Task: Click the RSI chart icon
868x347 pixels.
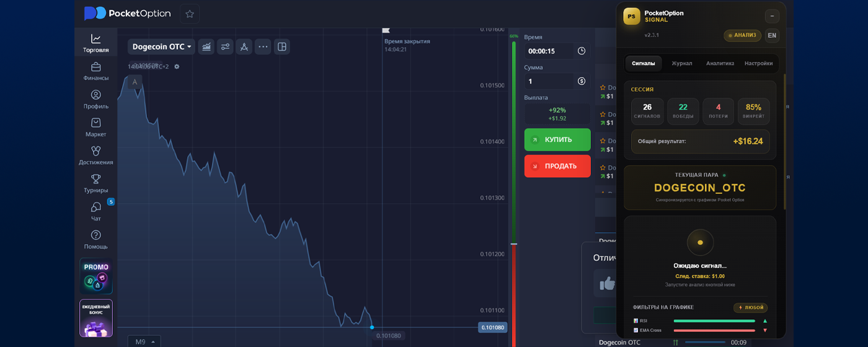Action: coord(635,321)
